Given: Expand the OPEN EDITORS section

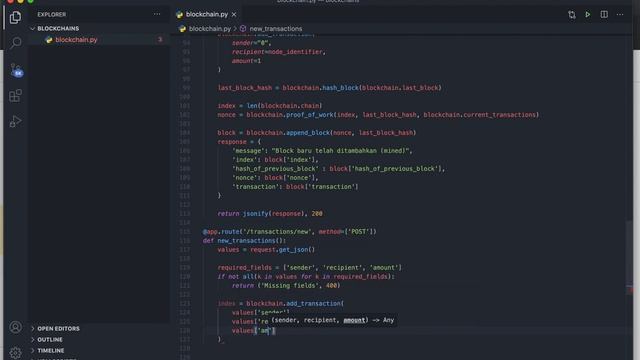Looking at the screenshot, I should (x=58, y=329).
